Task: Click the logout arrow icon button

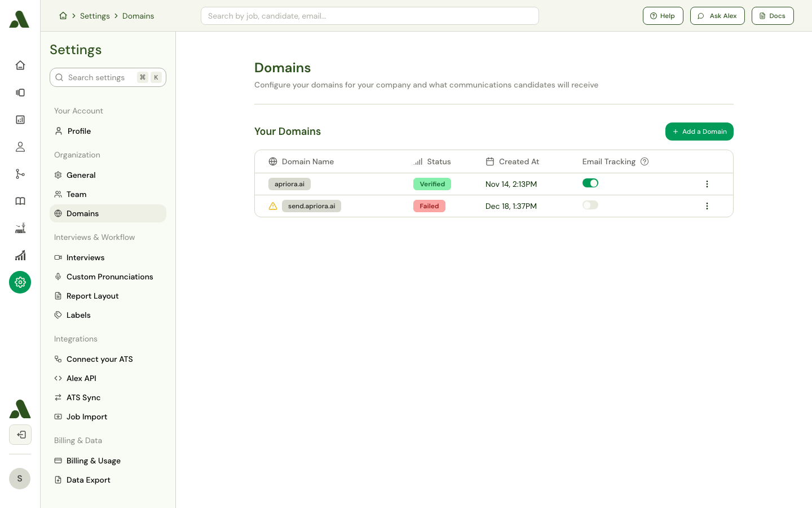Action: tap(20, 435)
